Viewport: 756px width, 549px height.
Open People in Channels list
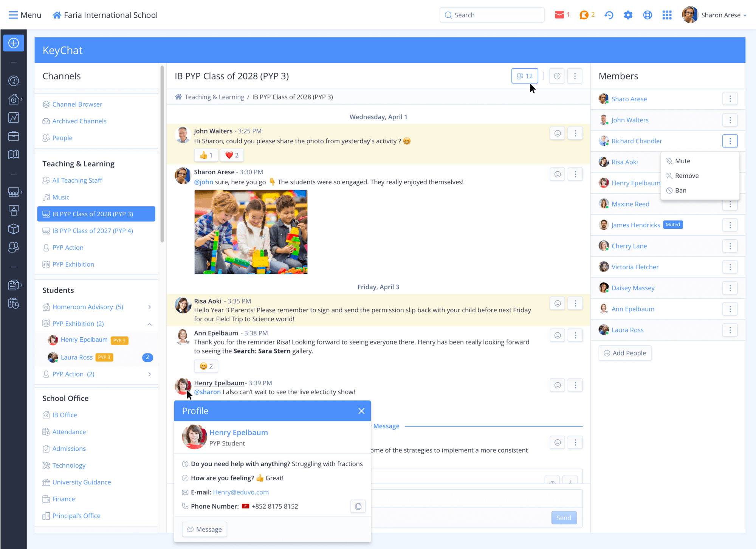tap(62, 138)
